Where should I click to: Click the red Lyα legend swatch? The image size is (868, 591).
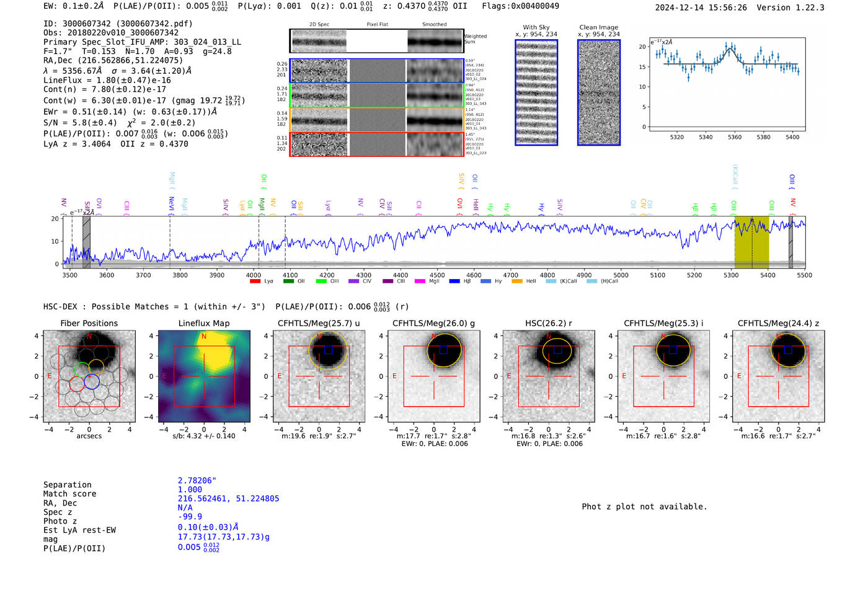[255, 282]
